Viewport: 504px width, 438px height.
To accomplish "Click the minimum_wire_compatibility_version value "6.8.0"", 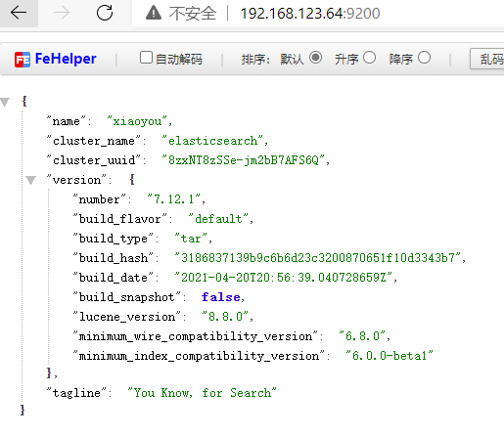I will [x=362, y=336].
